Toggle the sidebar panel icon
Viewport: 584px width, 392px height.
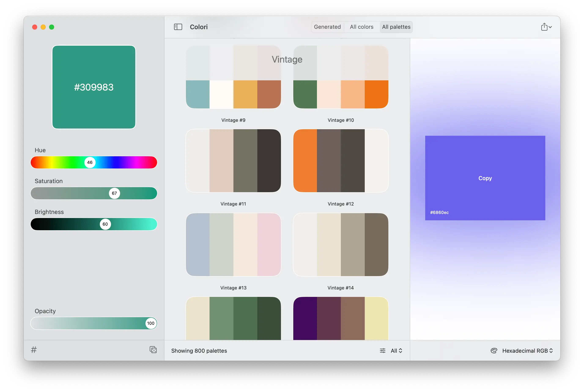point(178,27)
